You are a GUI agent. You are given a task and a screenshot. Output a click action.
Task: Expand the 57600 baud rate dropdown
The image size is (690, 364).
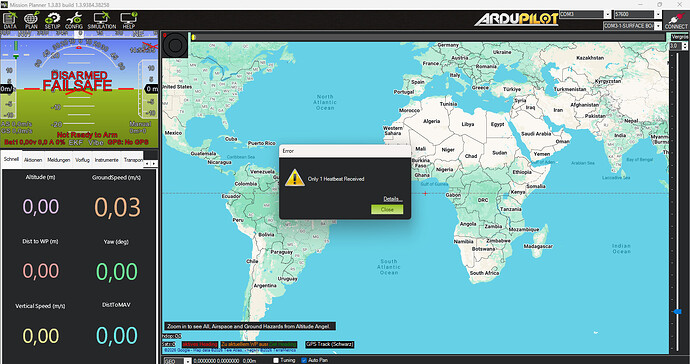[658, 15]
